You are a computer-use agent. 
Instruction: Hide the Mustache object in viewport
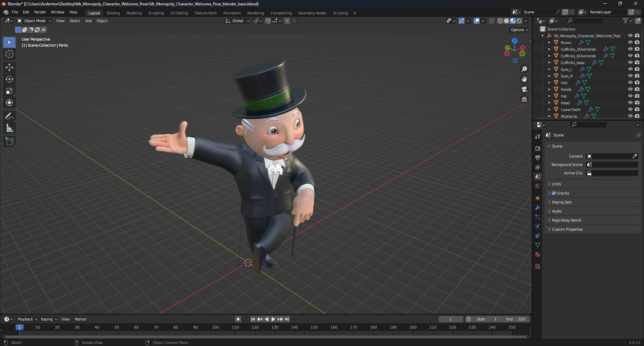[630, 116]
